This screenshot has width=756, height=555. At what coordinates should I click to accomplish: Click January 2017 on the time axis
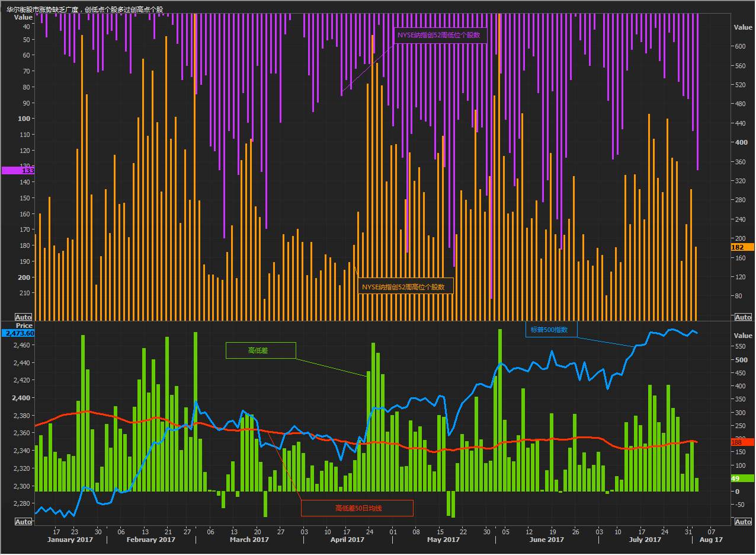pyautogui.click(x=70, y=540)
